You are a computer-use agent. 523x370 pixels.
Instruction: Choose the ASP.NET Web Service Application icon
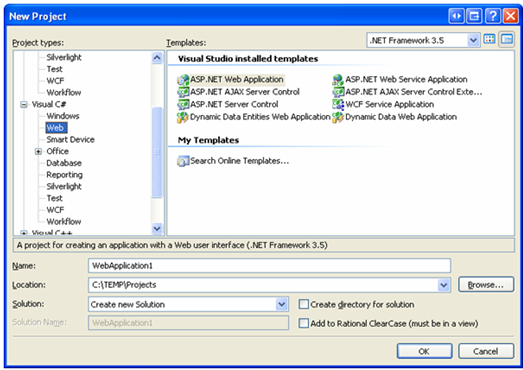pyautogui.click(x=338, y=80)
